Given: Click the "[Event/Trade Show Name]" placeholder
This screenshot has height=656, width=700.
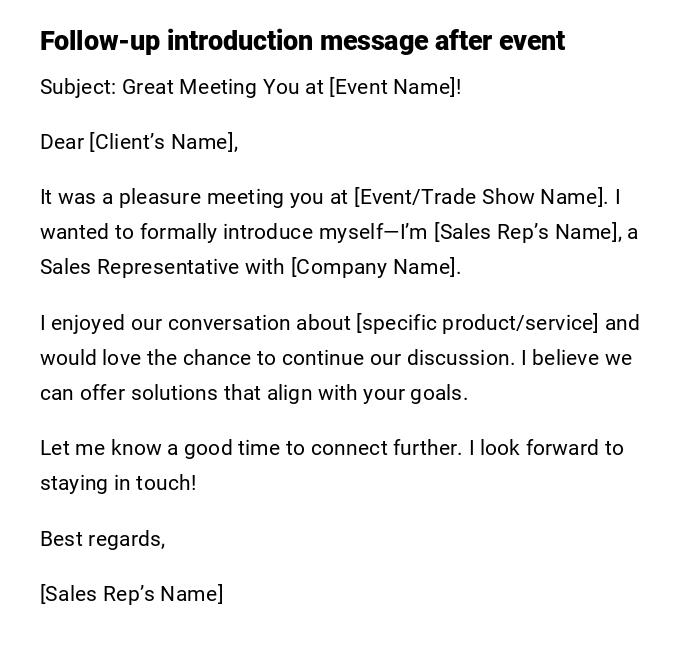Looking at the screenshot, I should coord(480,197).
